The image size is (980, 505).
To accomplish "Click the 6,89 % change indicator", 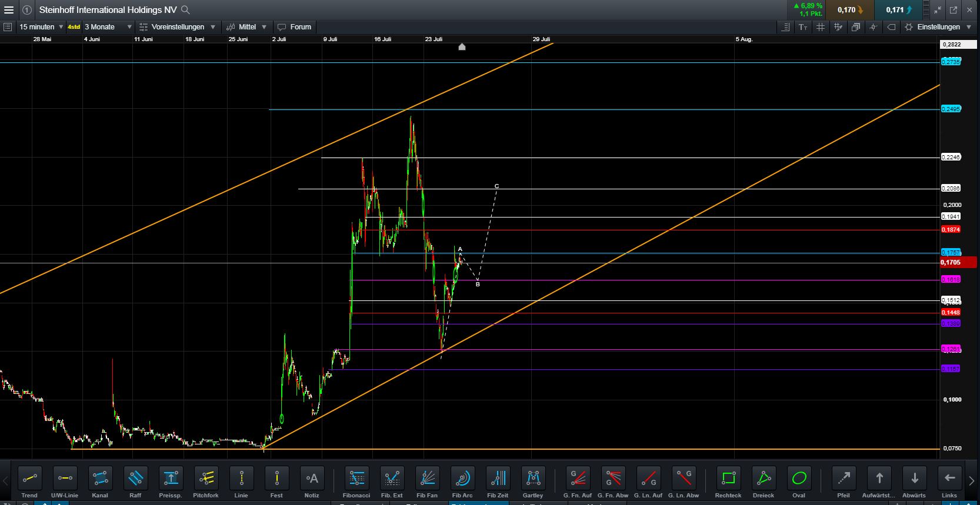I will pos(808,6).
